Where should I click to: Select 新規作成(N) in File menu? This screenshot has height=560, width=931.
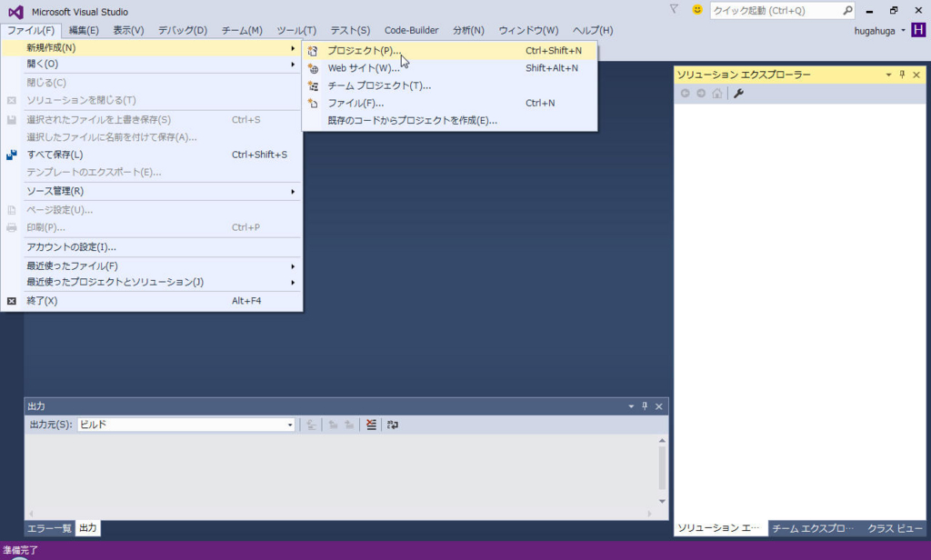(152, 48)
